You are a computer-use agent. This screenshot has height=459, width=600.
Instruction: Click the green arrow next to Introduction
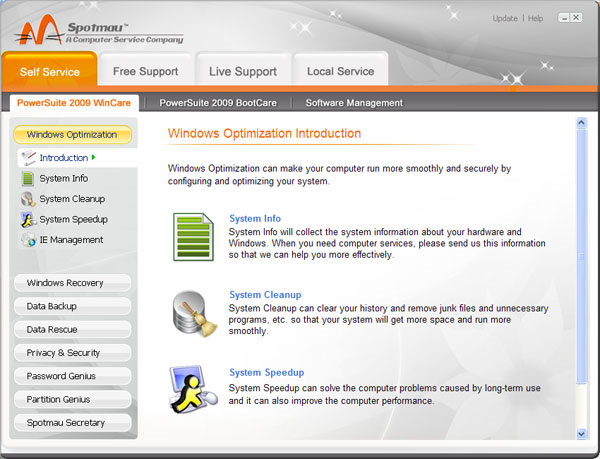[93, 157]
